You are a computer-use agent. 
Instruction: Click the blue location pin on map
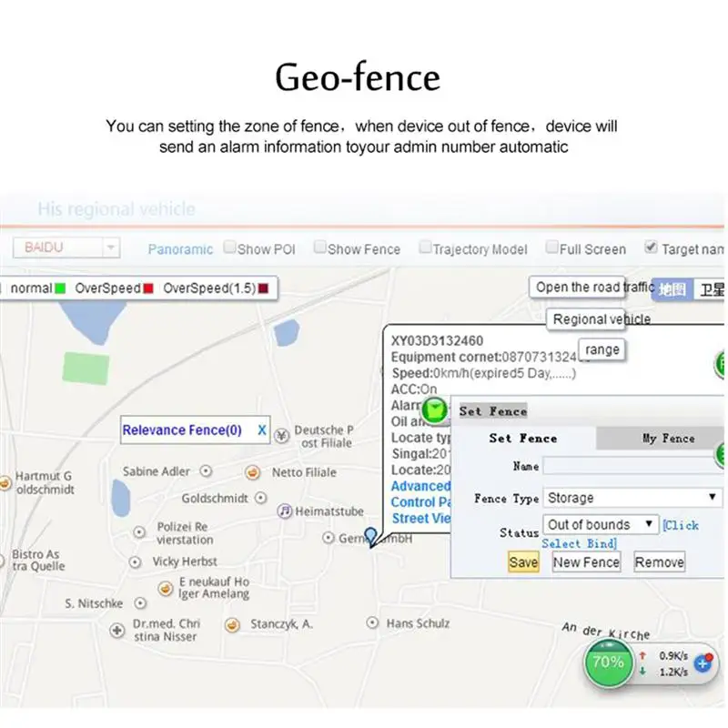370,536
